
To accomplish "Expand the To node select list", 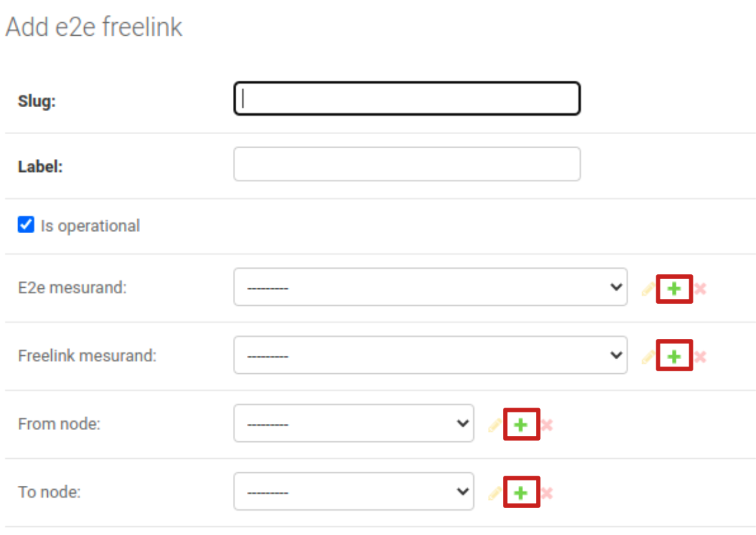I will [x=353, y=492].
